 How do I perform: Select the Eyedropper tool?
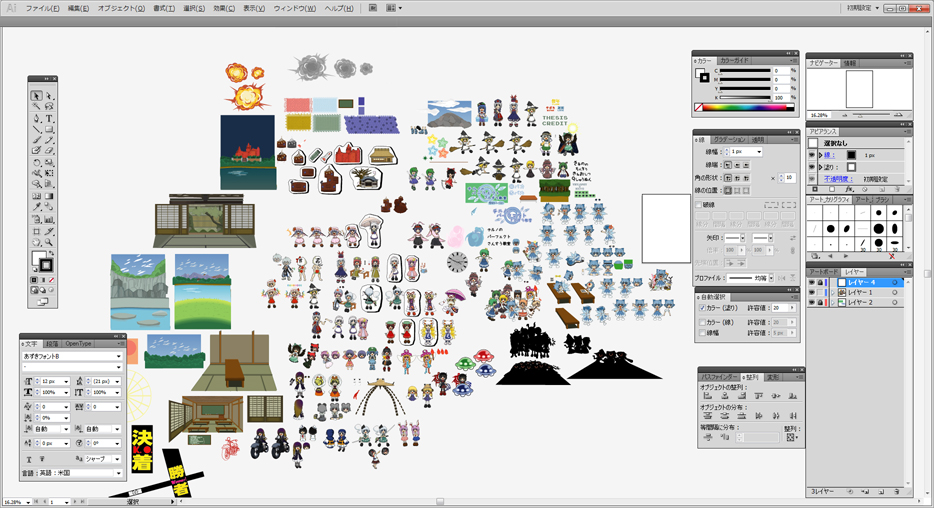tap(36, 207)
